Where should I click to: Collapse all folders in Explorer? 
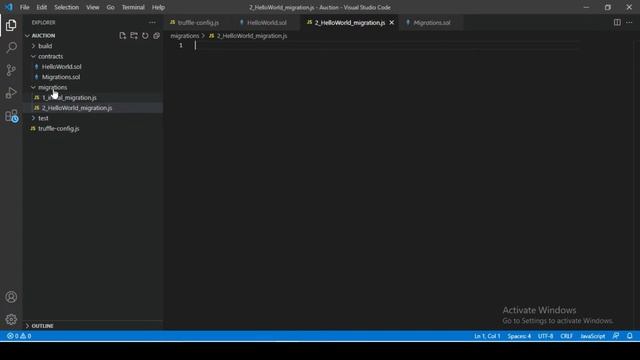pos(156,36)
